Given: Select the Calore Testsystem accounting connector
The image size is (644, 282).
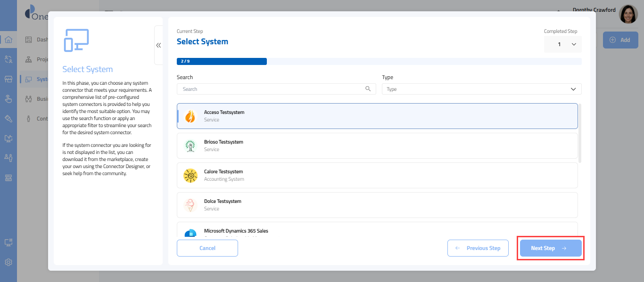Looking at the screenshot, I should coord(377,175).
